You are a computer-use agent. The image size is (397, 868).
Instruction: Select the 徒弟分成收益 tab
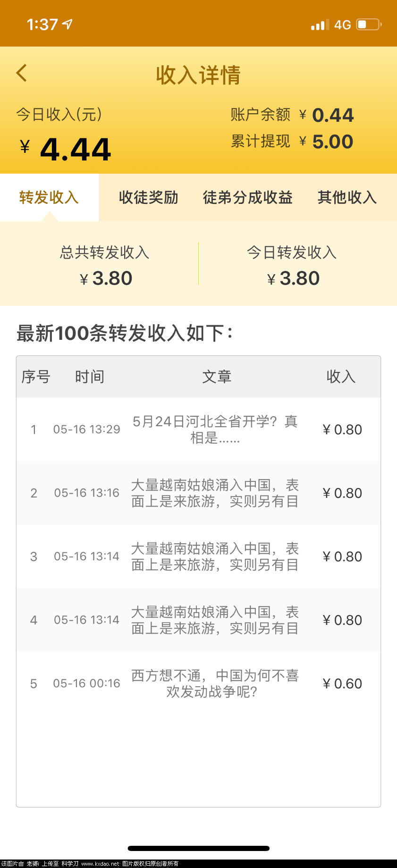[x=248, y=197]
